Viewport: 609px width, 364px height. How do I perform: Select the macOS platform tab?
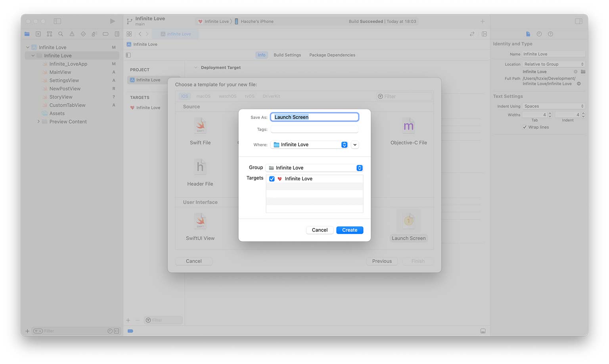pos(203,96)
